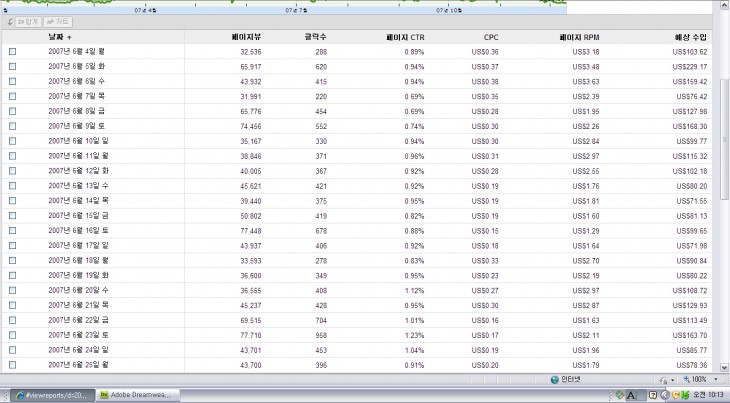Click the Korean IME 'A' language indicator
Image resolution: width=730 pixels, height=403 pixels.
tap(633, 395)
